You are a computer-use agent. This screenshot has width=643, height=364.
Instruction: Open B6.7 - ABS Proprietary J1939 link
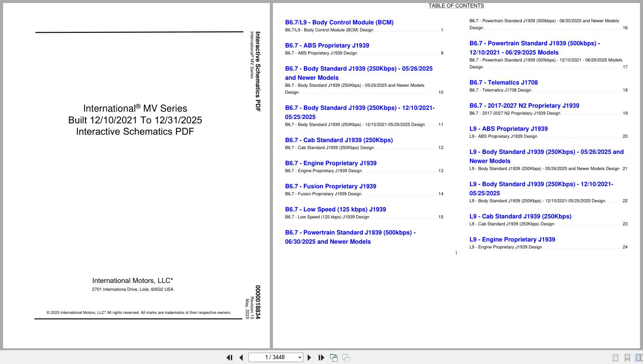(327, 45)
